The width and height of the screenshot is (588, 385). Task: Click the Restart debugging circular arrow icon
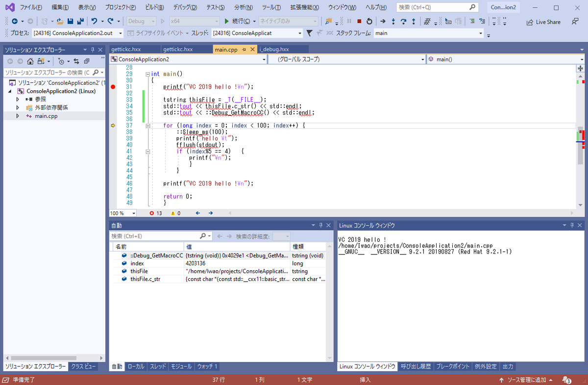369,22
